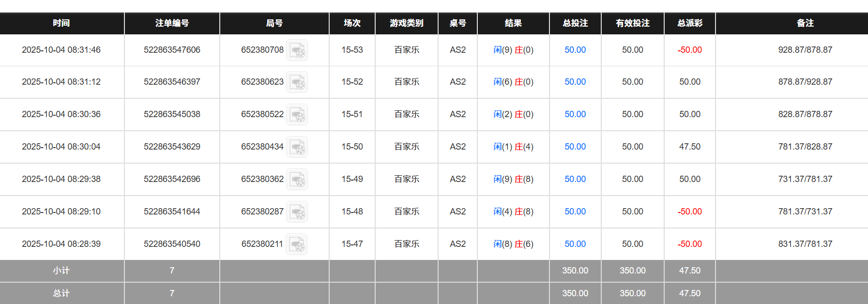The width and height of the screenshot is (868, 304).
Task: Click red payout -50.00 in row 15-48
Action: click(689, 212)
